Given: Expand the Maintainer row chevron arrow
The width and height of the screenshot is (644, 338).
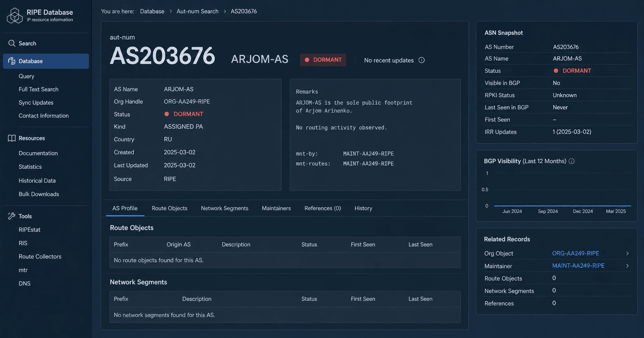Looking at the screenshot, I should tap(627, 266).
